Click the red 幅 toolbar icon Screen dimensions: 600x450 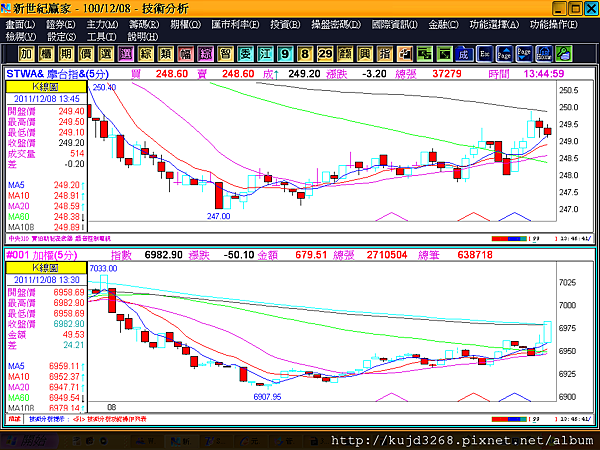(185, 54)
